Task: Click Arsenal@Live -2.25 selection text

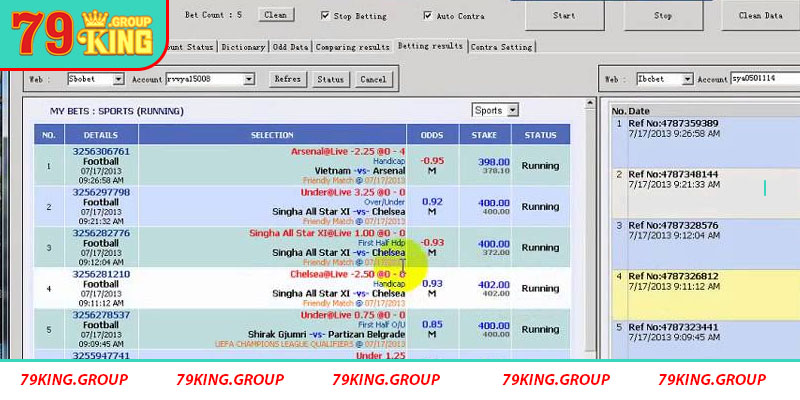Action: (x=348, y=152)
